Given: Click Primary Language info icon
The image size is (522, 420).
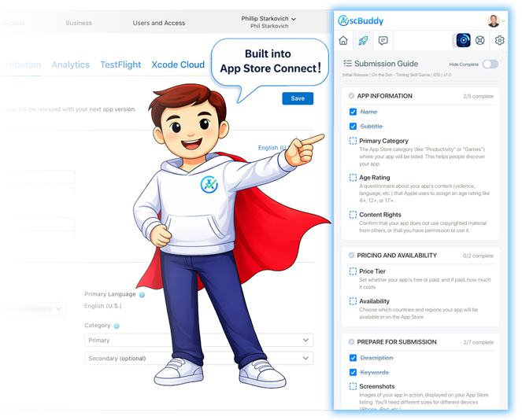Looking at the screenshot, I should pos(143,295).
